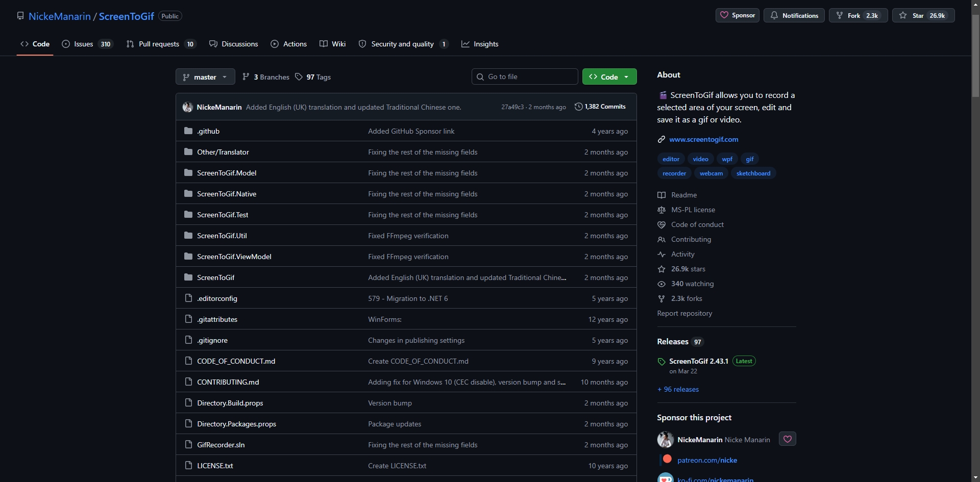Open the 1,382 Commits history link
The width and height of the screenshot is (980, 482).
[600, 107]
